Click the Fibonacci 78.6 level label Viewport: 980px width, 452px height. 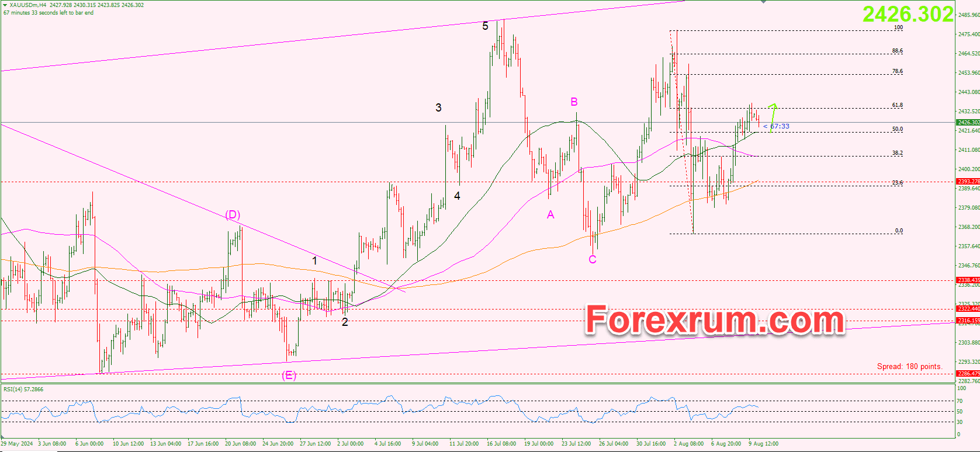[897, 71]
